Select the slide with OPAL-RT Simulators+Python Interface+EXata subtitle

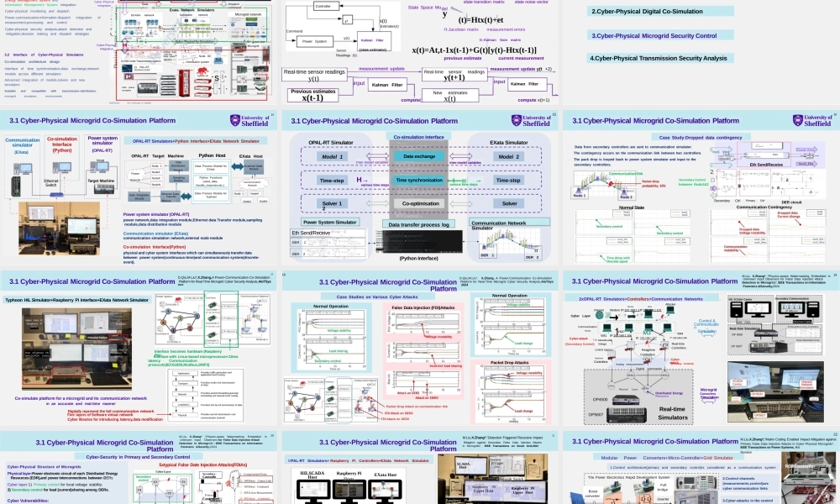coord(139,187)
